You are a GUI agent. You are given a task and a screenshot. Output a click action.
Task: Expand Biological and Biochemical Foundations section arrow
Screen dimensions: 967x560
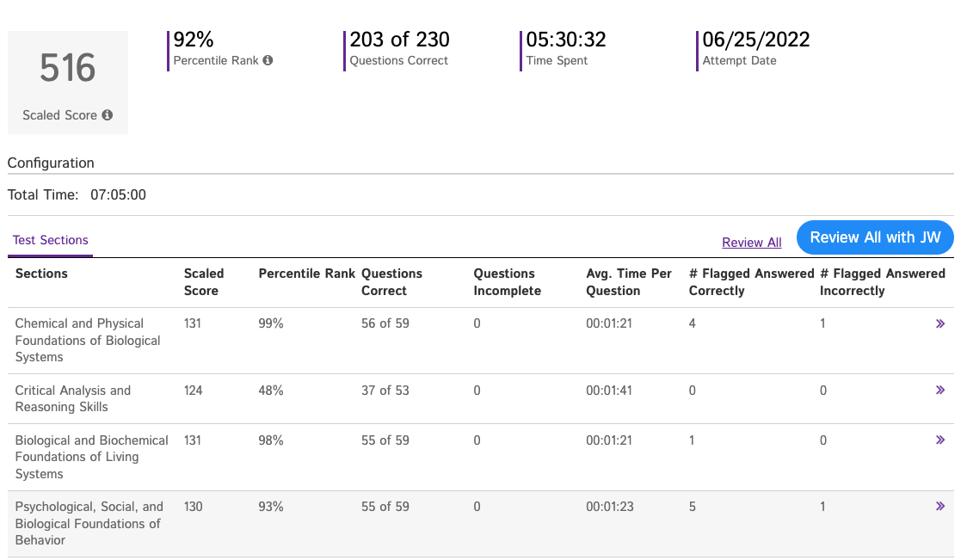pyautogui.click(x=939, y=440)
